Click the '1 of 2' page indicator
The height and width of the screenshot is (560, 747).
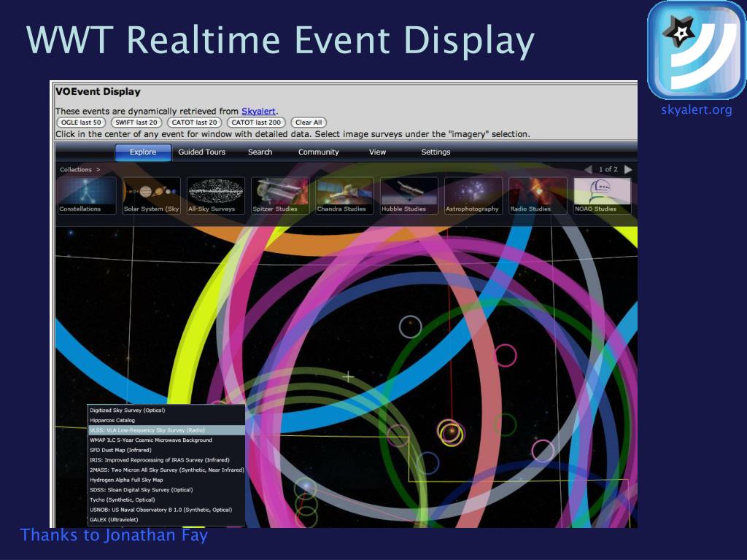608,169
